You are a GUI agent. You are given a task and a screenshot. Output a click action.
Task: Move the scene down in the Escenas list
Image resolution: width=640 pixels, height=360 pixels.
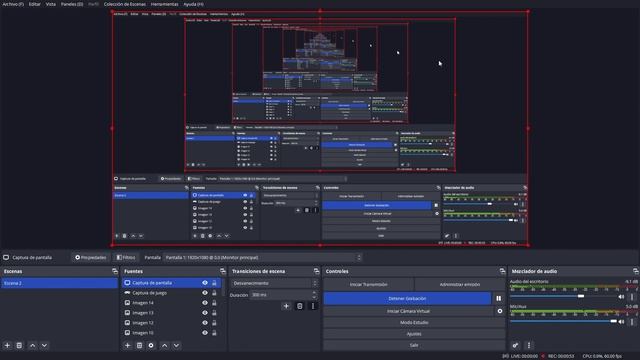coord(44,345)
